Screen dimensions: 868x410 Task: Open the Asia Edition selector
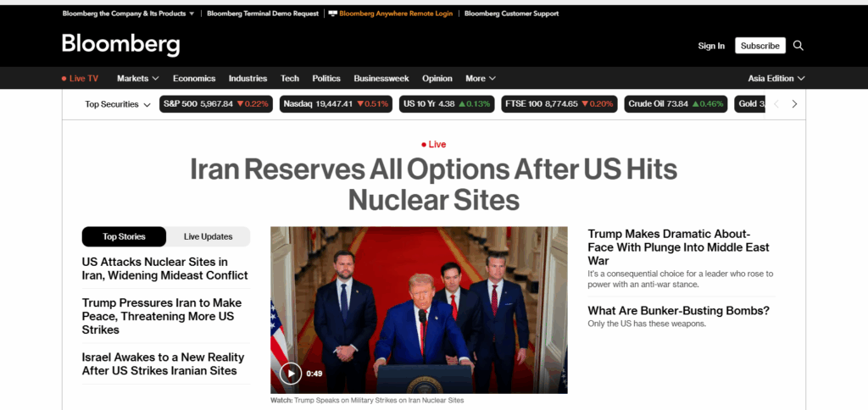click(776, 79)
